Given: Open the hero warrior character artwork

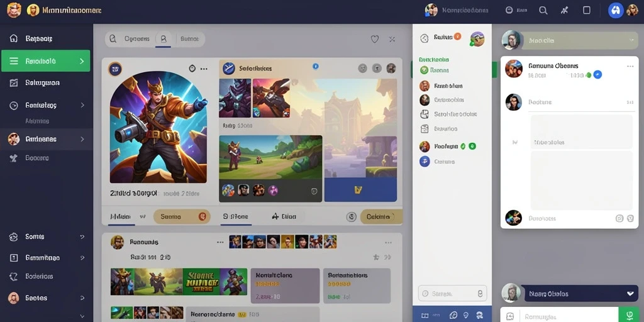Looking at the screenshot, I should click(x=158, y=127).
